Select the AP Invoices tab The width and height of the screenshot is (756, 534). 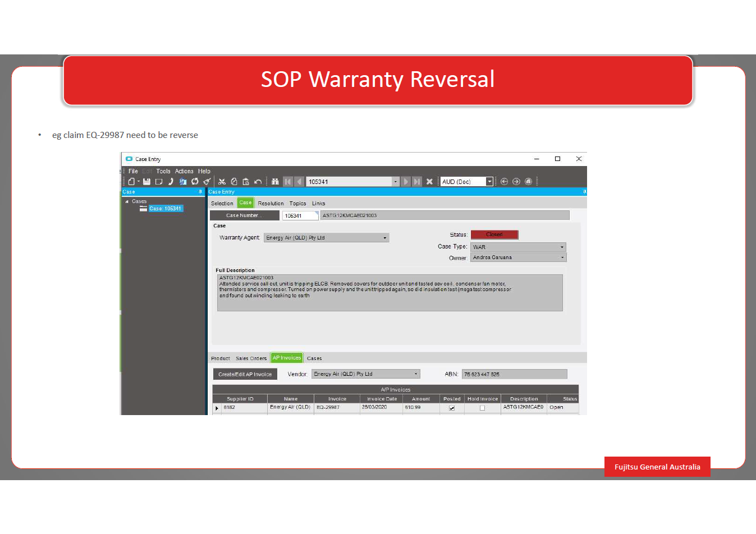click(287, 358)
